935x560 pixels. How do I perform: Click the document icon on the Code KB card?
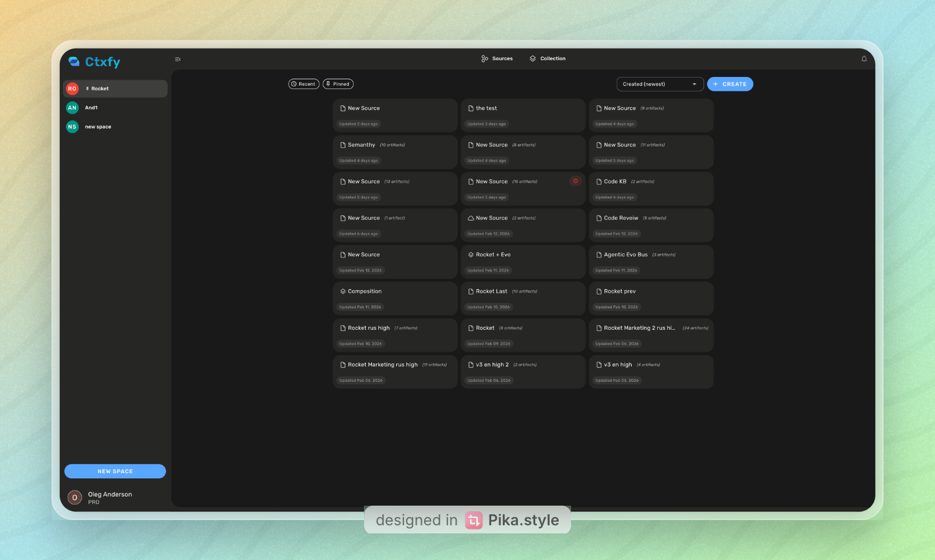pos(599,181)
